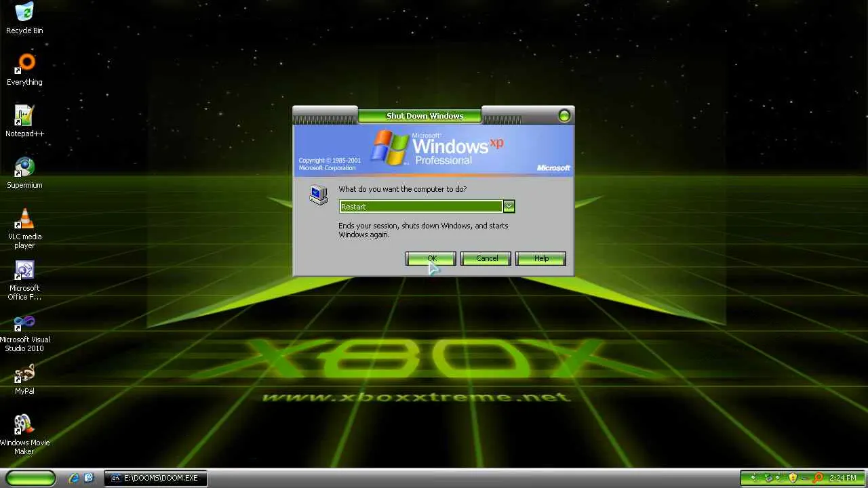Click the Show Desktop Quick Launch icon
Viewport: 868px width, 488px height.
click(x=89, y=478)
